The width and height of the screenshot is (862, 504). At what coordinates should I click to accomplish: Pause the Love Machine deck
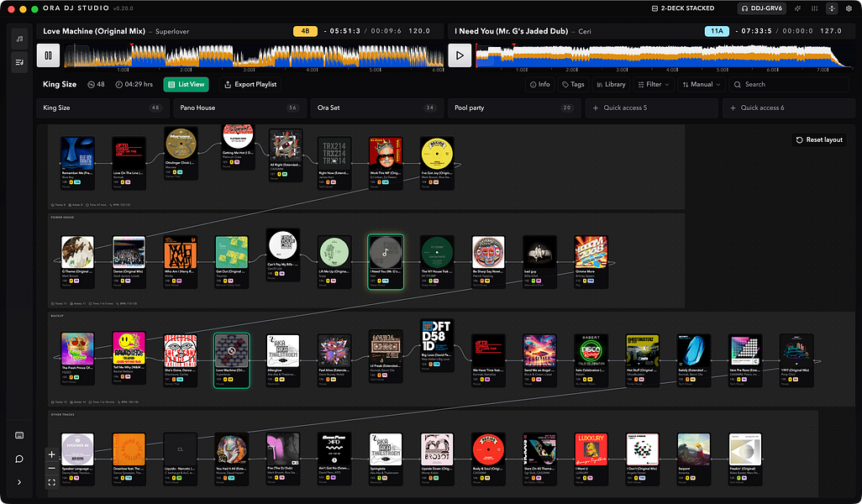[x=49, y=55]
